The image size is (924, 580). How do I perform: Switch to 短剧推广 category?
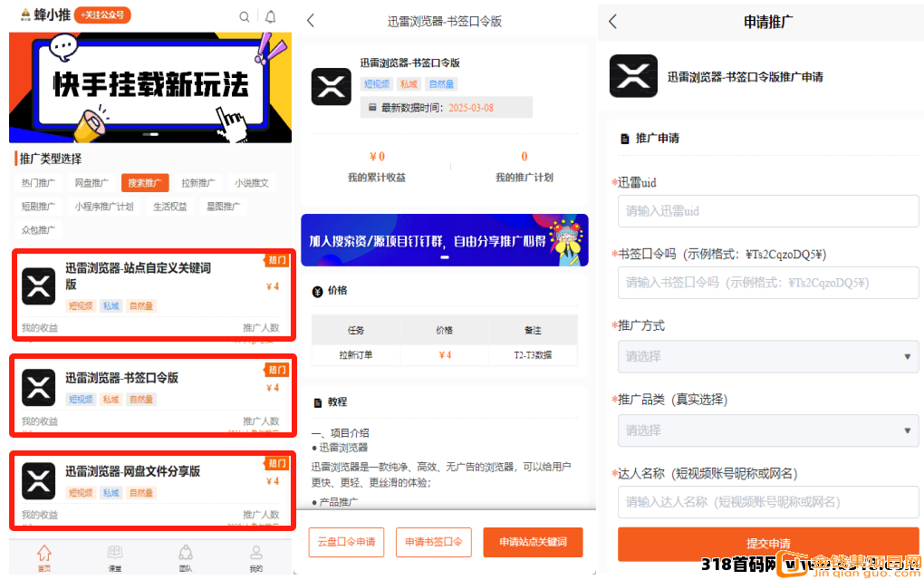[38, 207]
